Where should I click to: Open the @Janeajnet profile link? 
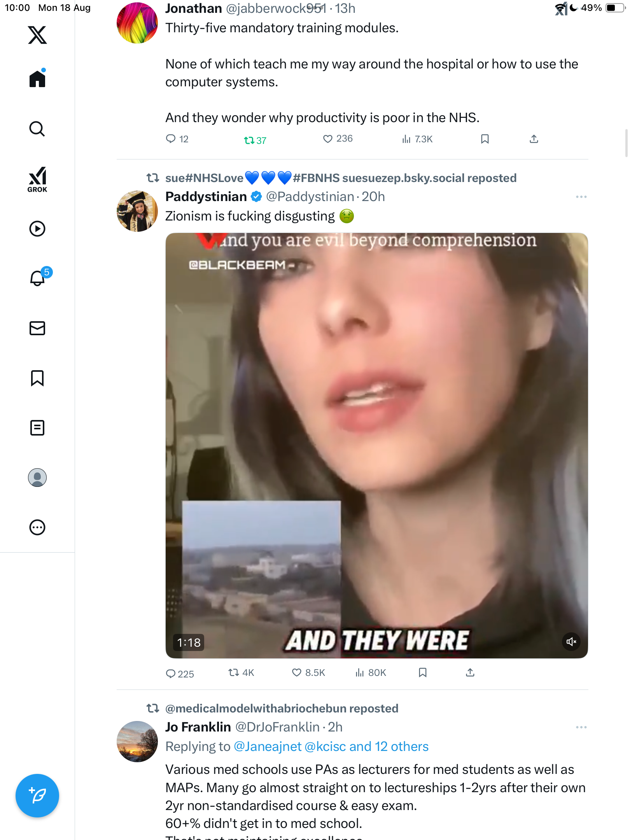268,747
